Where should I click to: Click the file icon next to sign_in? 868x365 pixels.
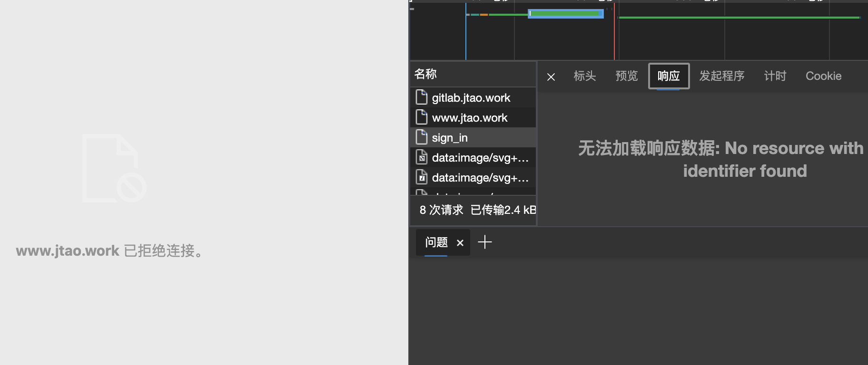421,137
